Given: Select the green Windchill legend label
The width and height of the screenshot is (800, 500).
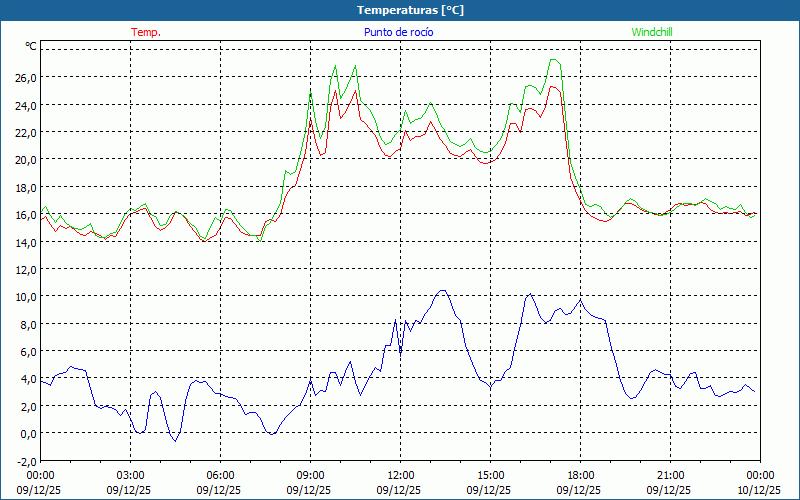Looking at the screenshot, I should coord(652,32).
